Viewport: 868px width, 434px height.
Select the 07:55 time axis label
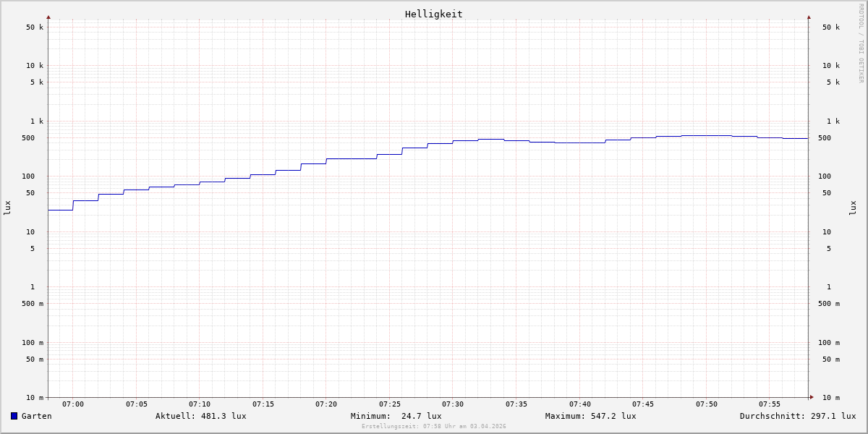pyautogui.click(x=770, y=404)
